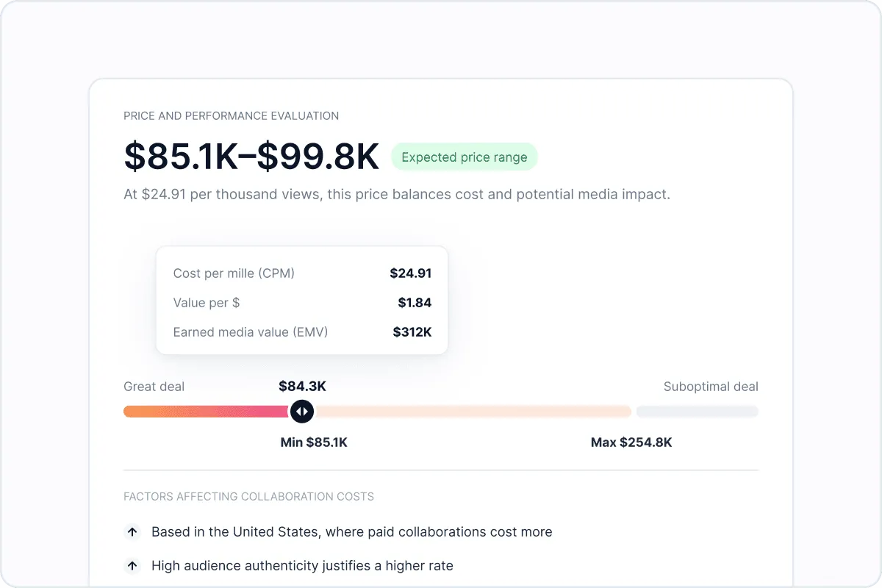Viewport: 882px width, 588px height.
Task: Click Price and Performance Evaluation header
Action: pyautogui.click(x=232, y=115)
